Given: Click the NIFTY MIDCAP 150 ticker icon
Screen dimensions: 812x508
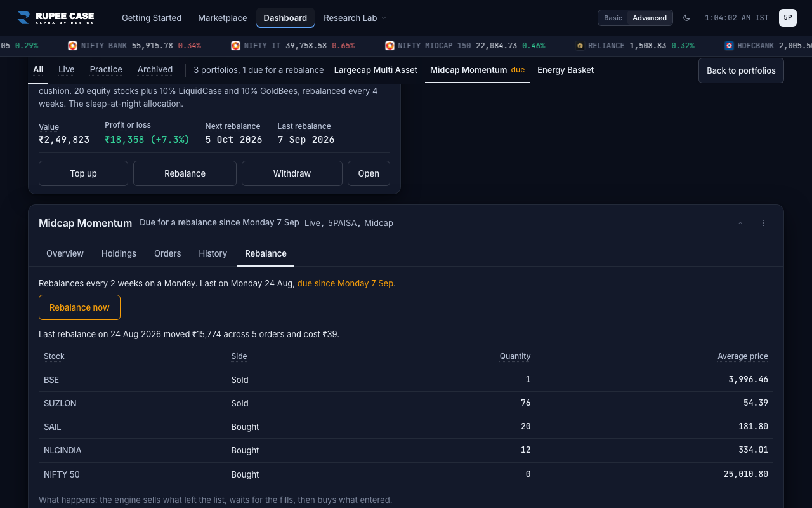Looking at the screenshot, I should pyautogui.click(x=390, y=46).
